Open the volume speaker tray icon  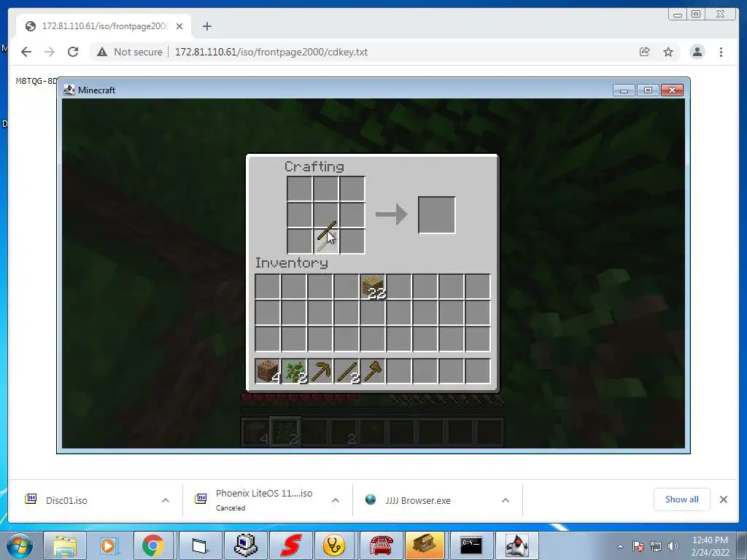tap(673, 546)
